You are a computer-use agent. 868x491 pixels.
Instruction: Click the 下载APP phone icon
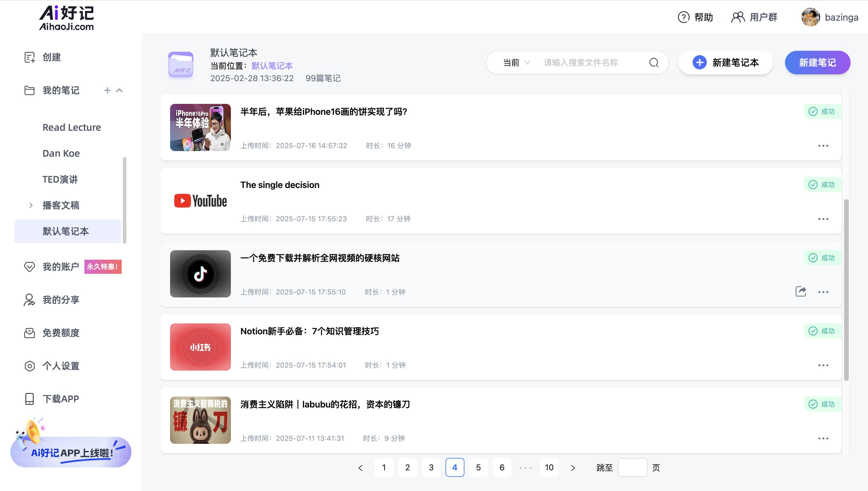29,399
